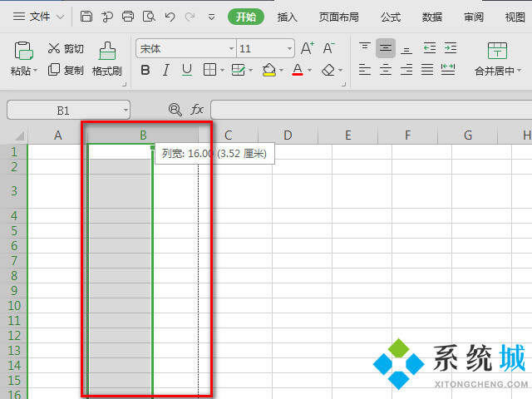Click the 粘贴 paste icon

point(23,51)
